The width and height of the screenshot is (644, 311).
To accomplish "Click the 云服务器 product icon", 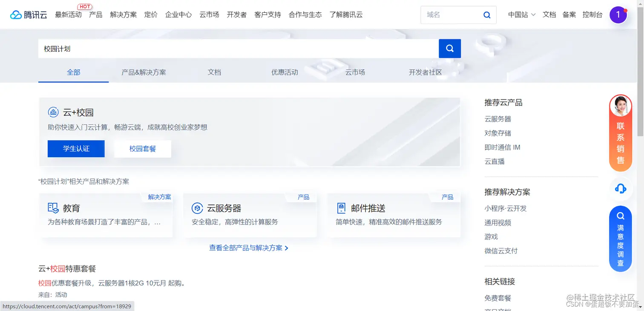I will pos(197,208).
